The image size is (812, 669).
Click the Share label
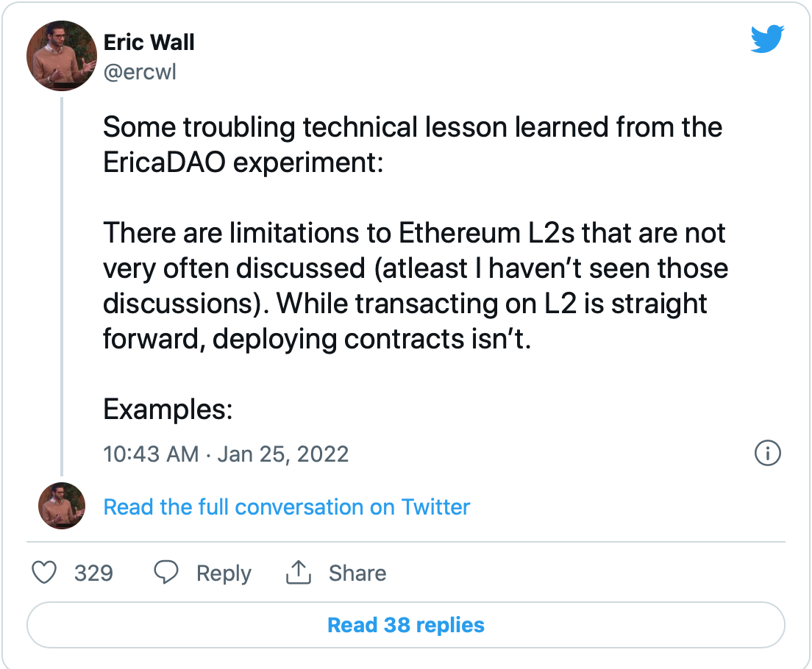click(x=357, y=573)
